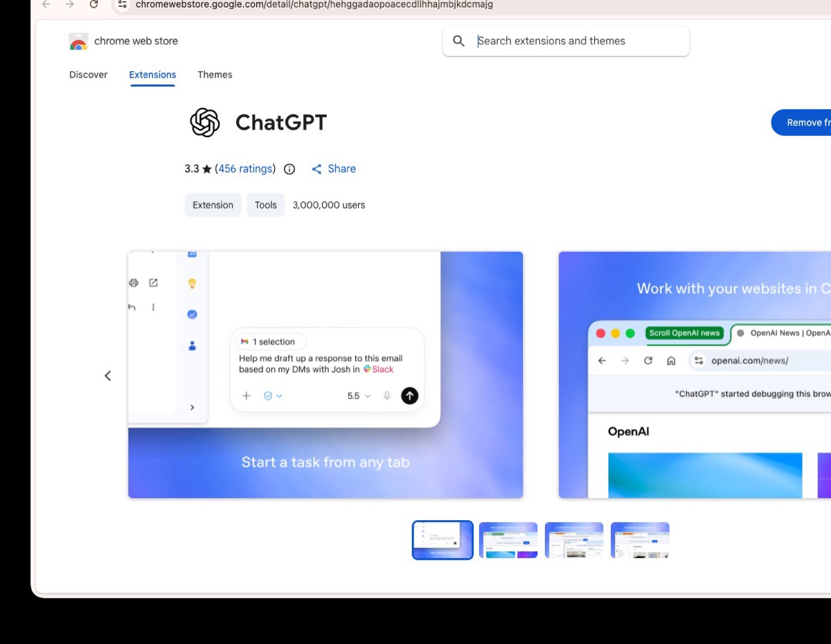Viewport: 831px width, 644px height.
Task: Click the Chrome Web Store rainbow logo
Action: point(78,42)
